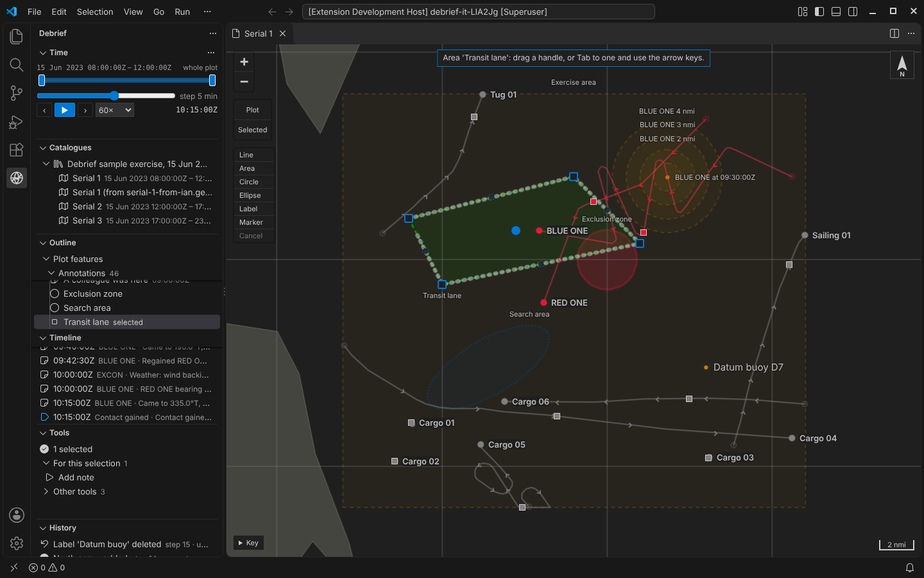Play the time animation
The height and width of the screenshot is (578, 924).
coord(65,110)
